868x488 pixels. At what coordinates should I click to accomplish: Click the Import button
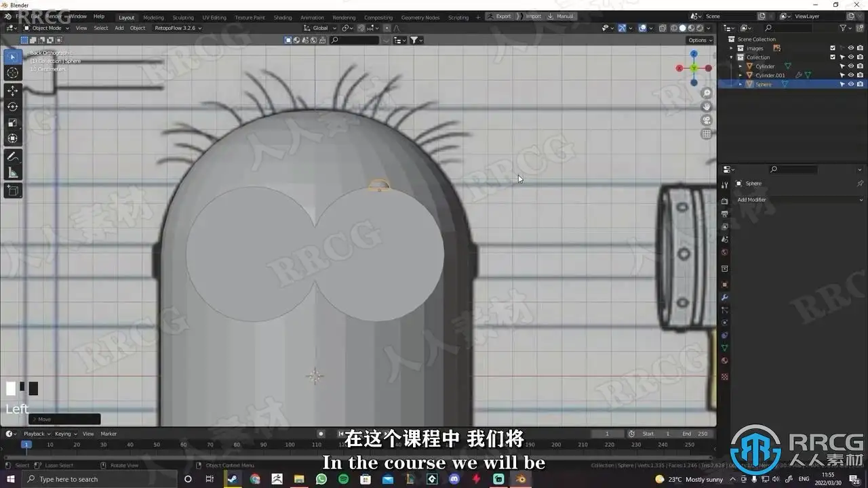tap(530, 16)
